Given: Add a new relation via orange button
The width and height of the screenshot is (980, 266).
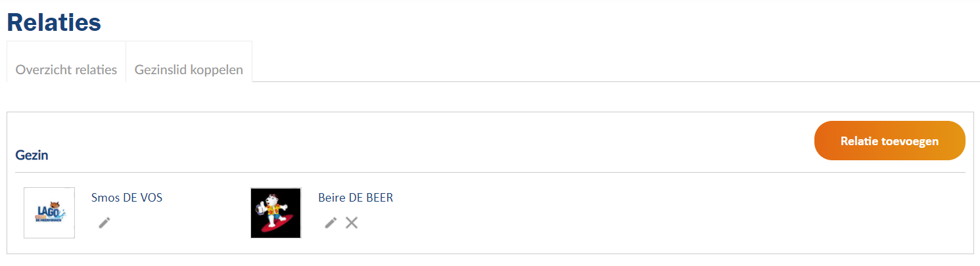Looking at the screenshot, I should (x=889, y=141).
